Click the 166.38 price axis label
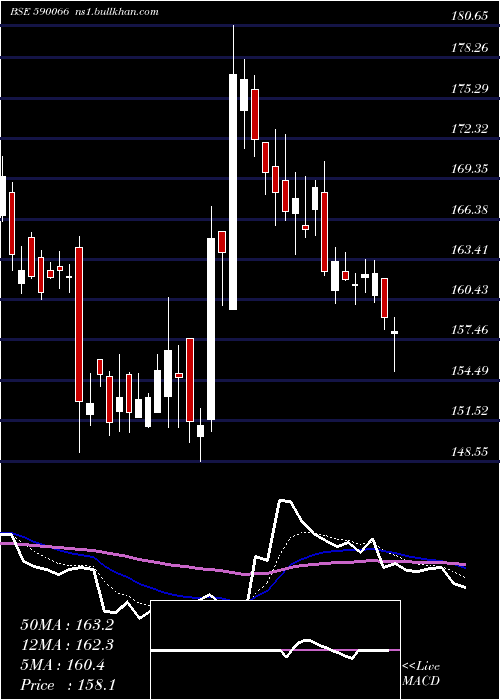Viewport: 500px width, 700px height. 469,209
